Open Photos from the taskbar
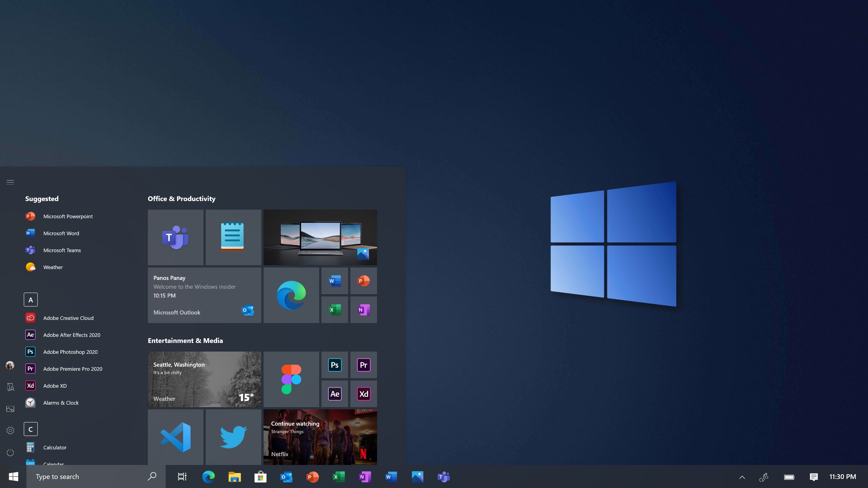 pyautogui.click(x=417, y=476)
